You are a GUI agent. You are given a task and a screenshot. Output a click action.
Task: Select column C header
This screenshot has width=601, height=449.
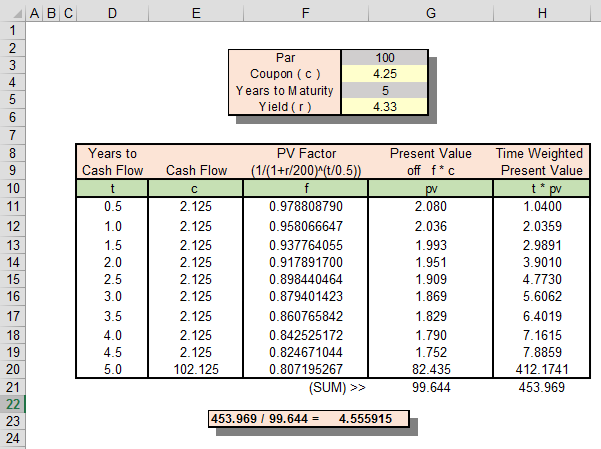[x=68, y=13]
